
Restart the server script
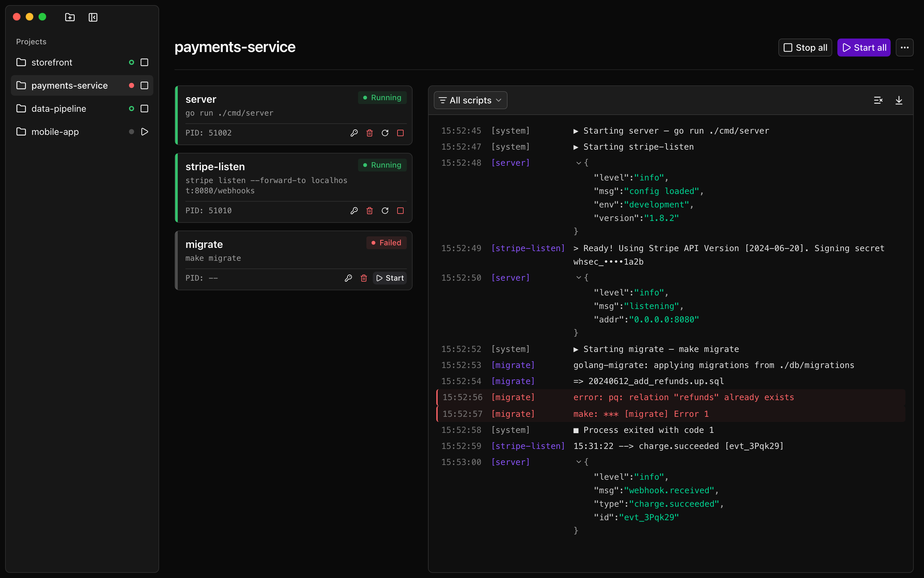point(385,133)
